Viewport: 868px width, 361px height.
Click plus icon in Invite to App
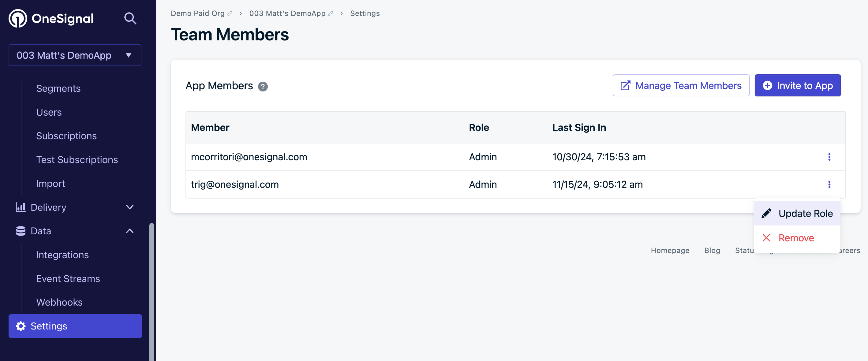(x=768, y=86)
